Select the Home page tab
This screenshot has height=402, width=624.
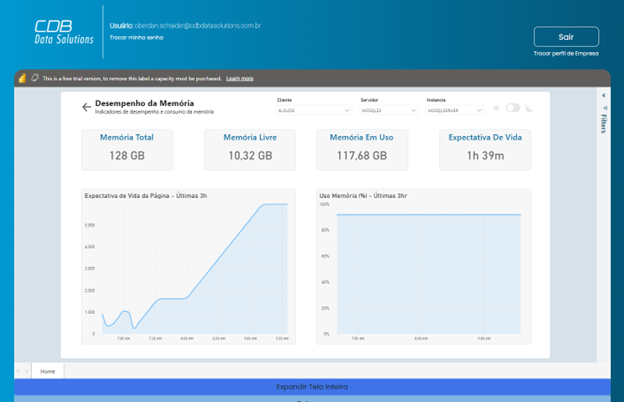[x=47, y=371]
